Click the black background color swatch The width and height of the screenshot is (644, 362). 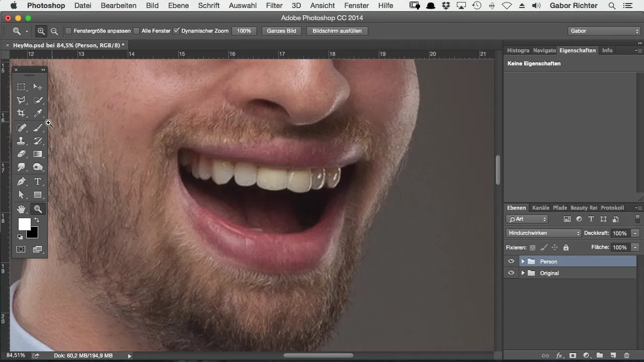click(33, 233)
